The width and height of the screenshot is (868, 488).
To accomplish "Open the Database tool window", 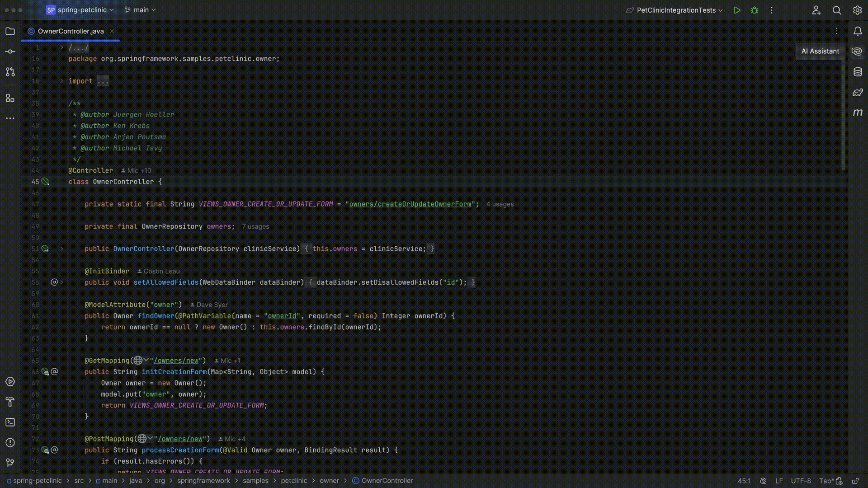I will pyautogui.click(x=858, y=72).
